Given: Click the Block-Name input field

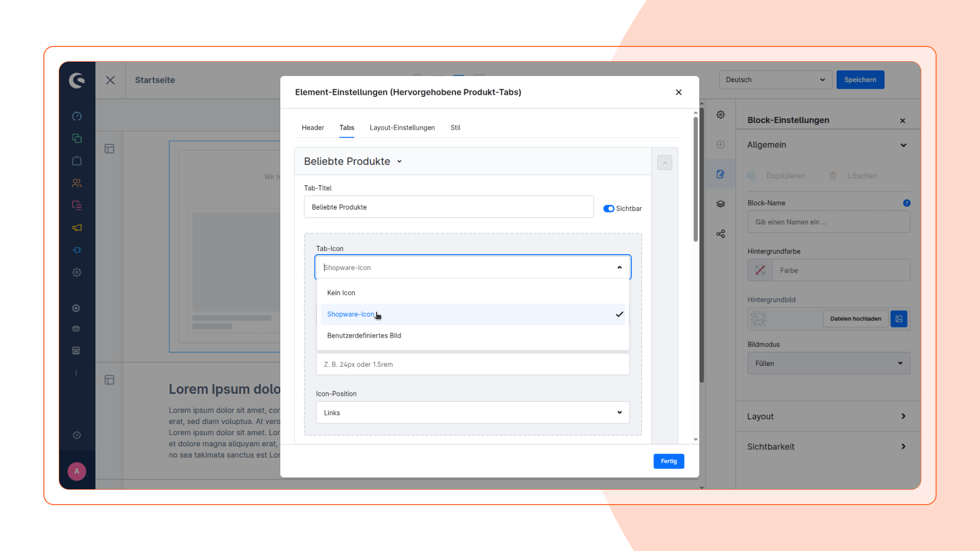Looking at the screenshot, I should [828, 222].
